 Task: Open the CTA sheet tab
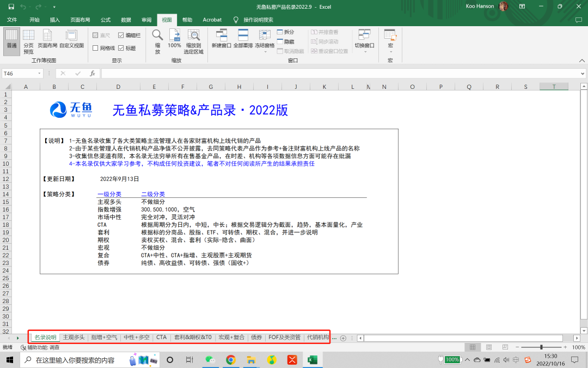(162, 337)
